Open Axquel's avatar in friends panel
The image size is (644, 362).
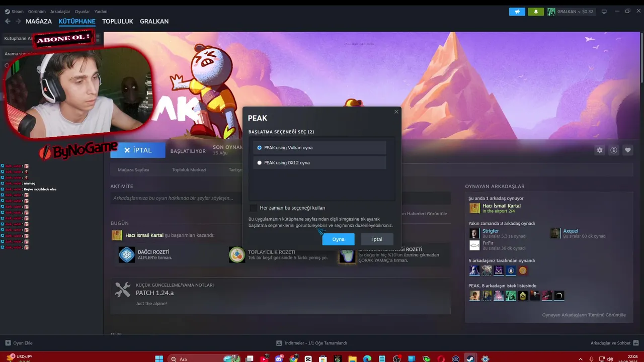[x=555, y=233]
